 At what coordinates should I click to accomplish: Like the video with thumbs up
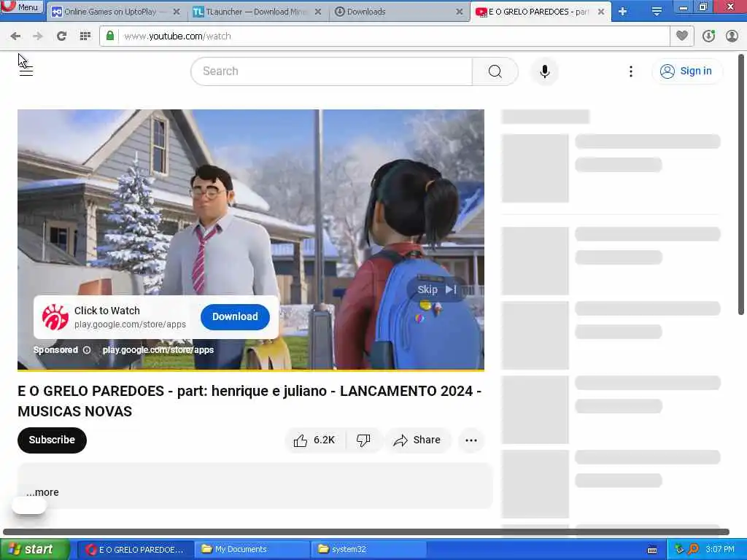point(314,440)
